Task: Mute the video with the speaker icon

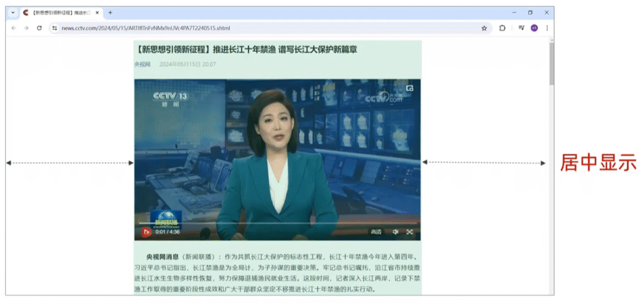Action: coord(396,232)
